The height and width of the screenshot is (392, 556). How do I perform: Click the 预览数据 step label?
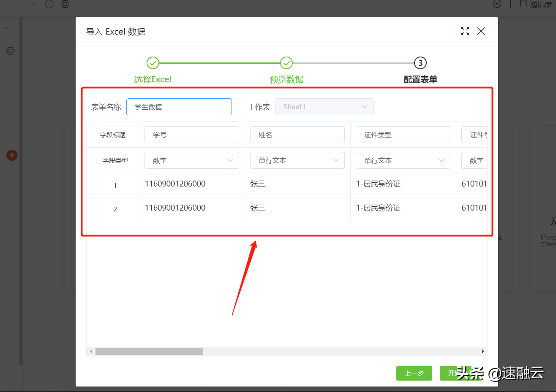pos(286,79)
